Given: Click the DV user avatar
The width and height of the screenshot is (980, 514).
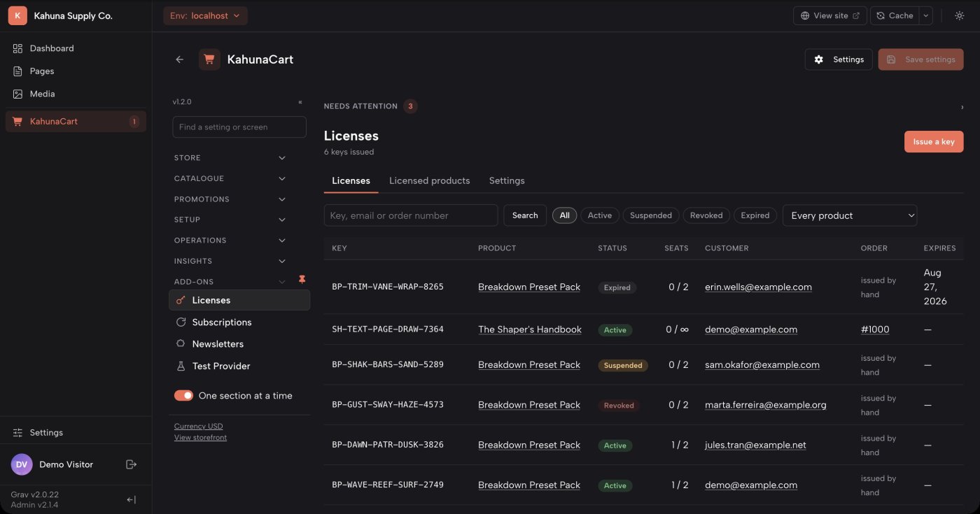Looking at the screenshot, I should pos(22,464).
